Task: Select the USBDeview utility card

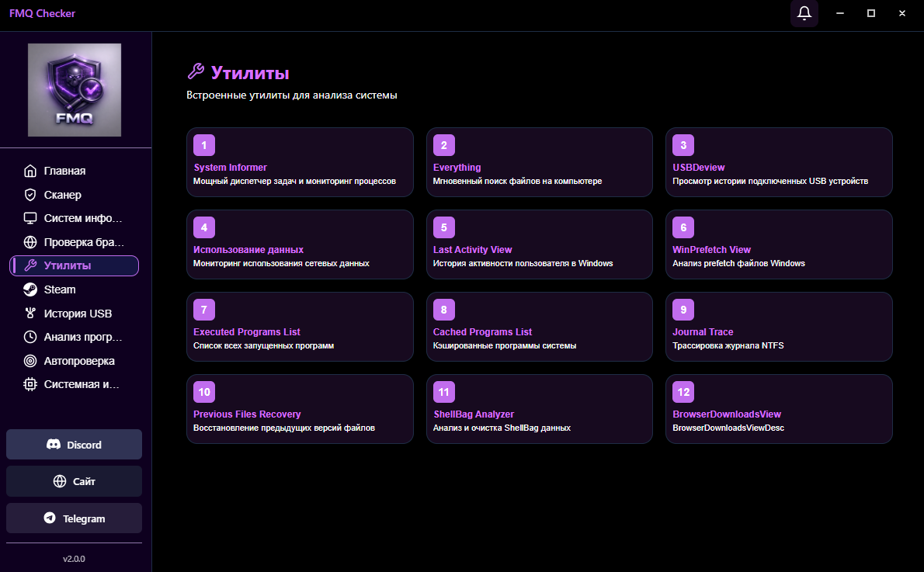Action: tap(779, 162)
